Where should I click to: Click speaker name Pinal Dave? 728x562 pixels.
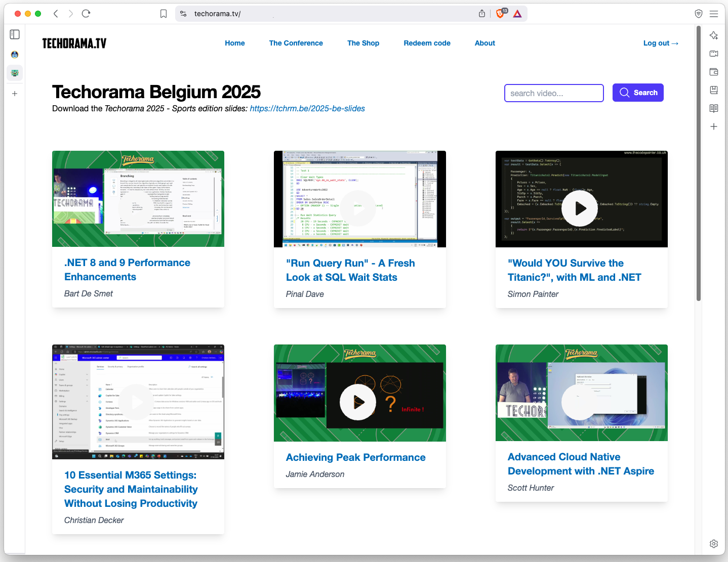click(x=305, y=294)
